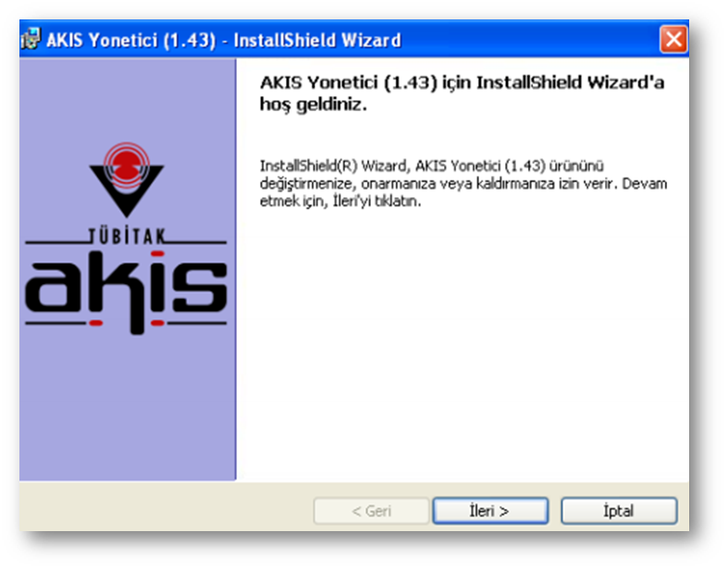Click the blank white content area
The width and height of the screenshot is (728, 570).
click(x=463, y=344)
